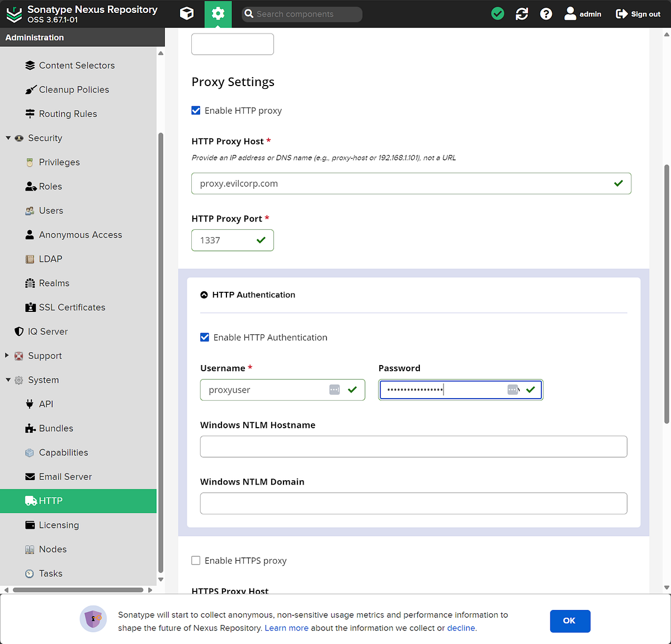Click the HTTP Proxy Host field
Image resolution: width=671 pixels, height=644 pixels.
coord(412,183)
